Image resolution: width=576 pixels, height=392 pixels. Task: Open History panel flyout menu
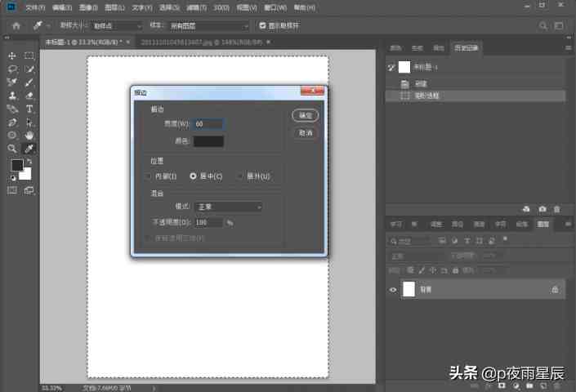click(x=568, y=47)
